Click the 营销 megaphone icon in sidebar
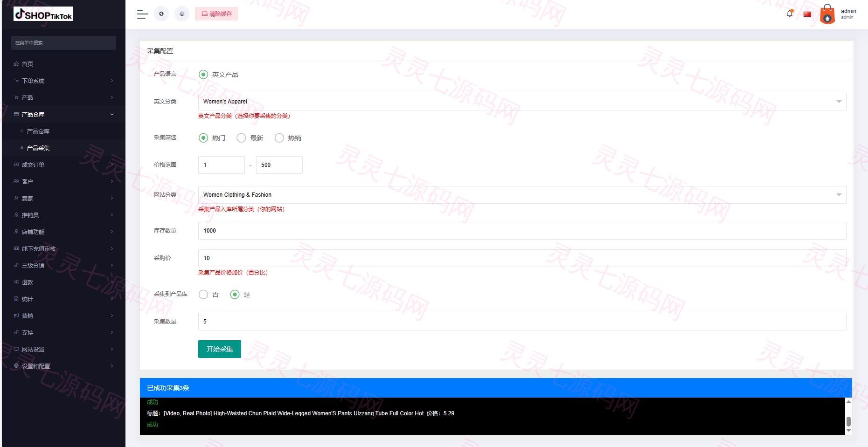The image size is (868, 447). pos(16,316)
